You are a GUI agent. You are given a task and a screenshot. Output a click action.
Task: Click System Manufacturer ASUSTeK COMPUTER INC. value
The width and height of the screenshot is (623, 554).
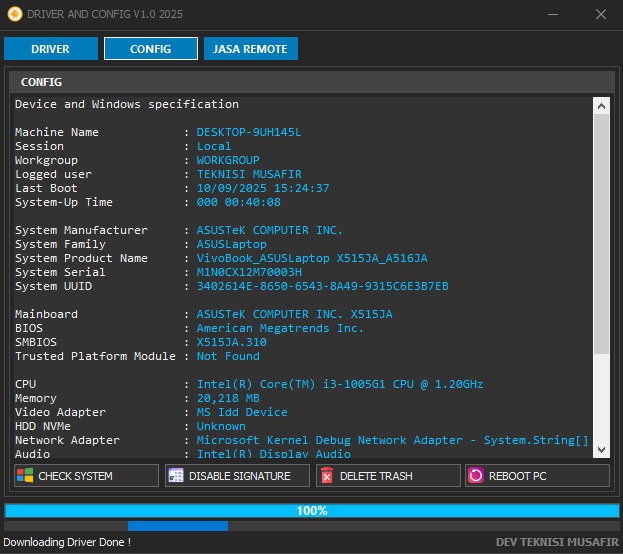pyautogui.click(x=269, y=230)
